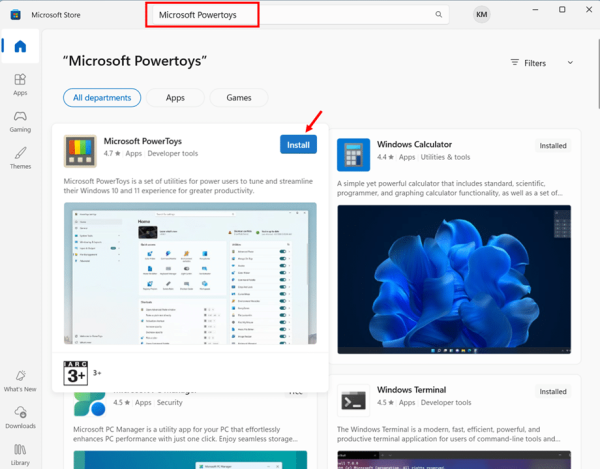Viewport: 600px width, 469px height.
Task: Click the 4.4 star rating of Calculator
Action: pos(385,157)
